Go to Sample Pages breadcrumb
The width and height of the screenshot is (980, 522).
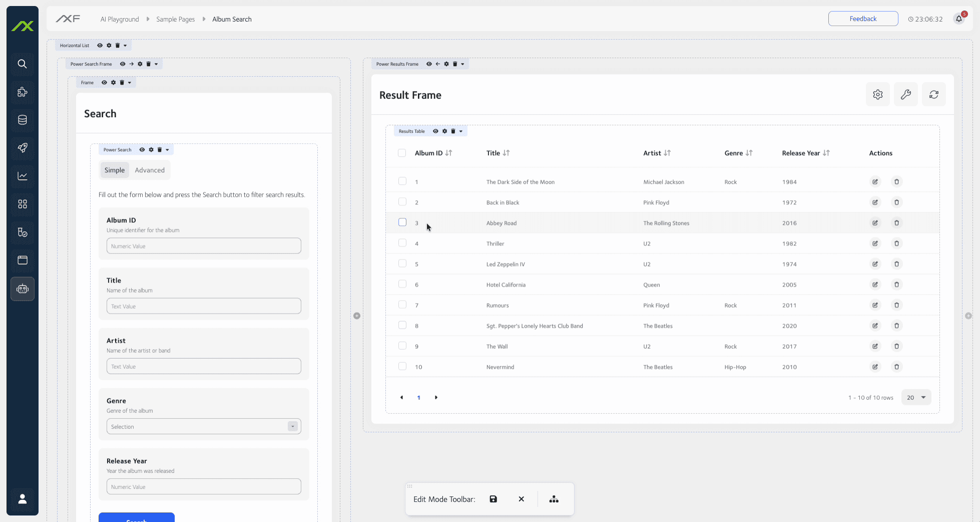click(x=176, y=19)
